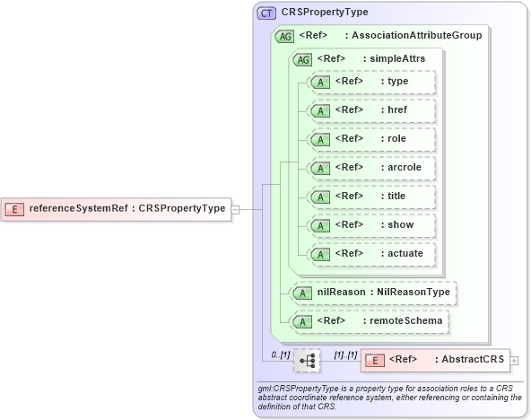Image resolution: width=531 pixels, height=420 pixels.
Task: Select the AssociationAttributeGroup label
Action: click(416, 35)
